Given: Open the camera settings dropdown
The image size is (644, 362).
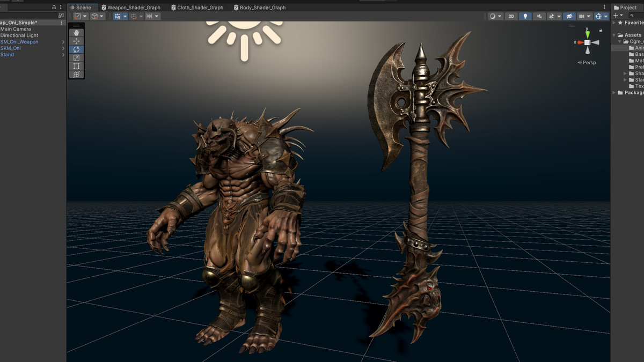Looking at the screenshot, I should point(588,16).
